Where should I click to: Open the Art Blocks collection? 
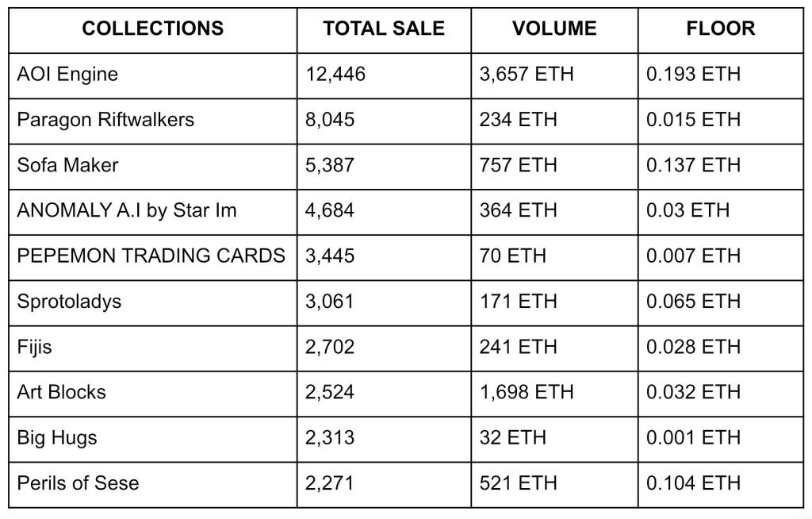coord(61,392)
